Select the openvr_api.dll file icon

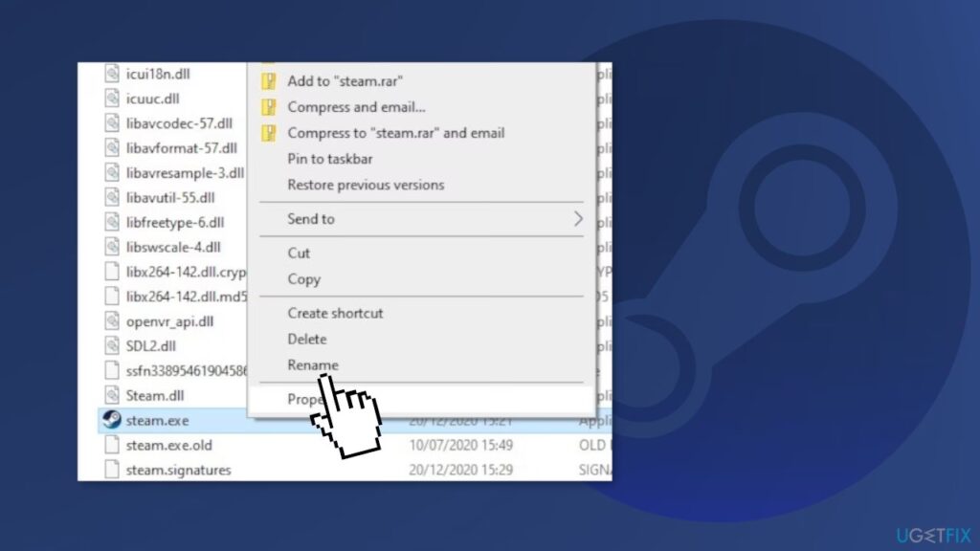pos(112,321)
